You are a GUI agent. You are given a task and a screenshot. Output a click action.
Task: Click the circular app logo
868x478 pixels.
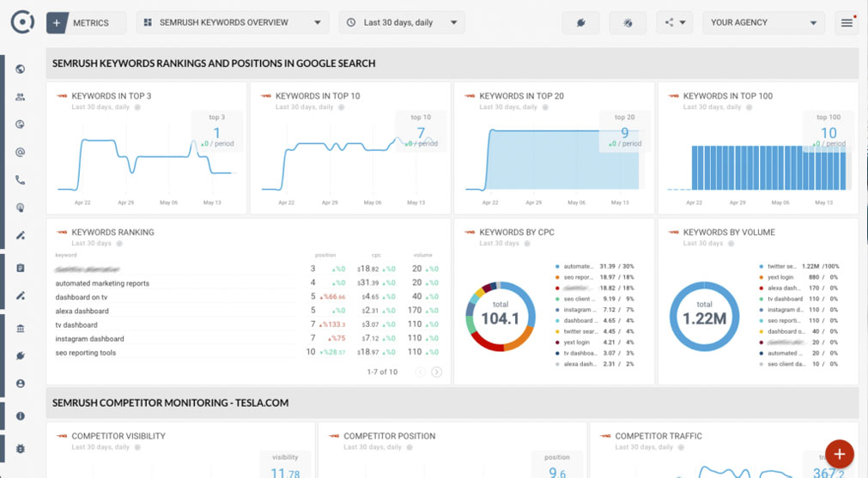(x=22, y=22)
